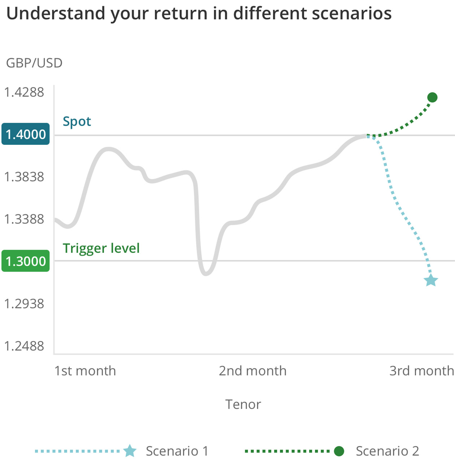455x476 pixels.
Task: Select the 3rd month axis label
Action: pyautogui.click(x=421, y=371)
